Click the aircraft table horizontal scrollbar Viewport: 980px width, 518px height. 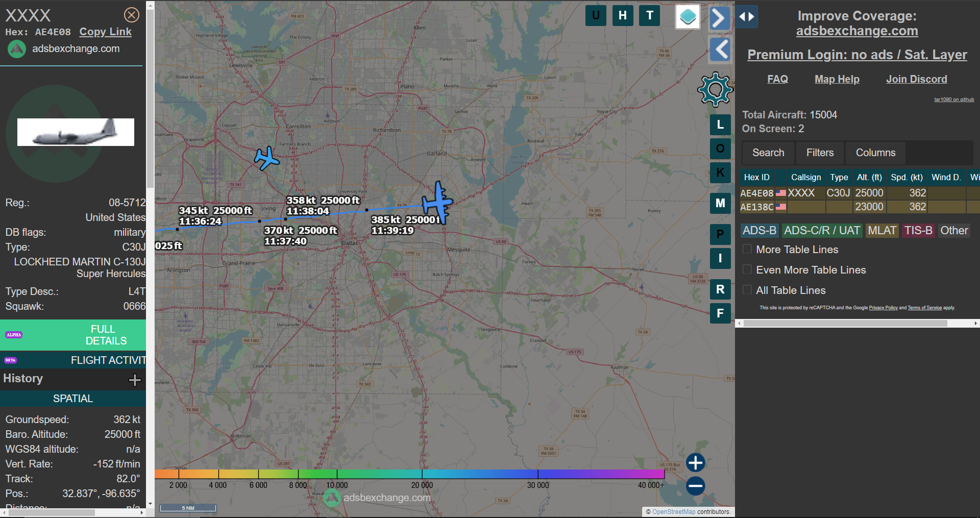coord(845,324)
